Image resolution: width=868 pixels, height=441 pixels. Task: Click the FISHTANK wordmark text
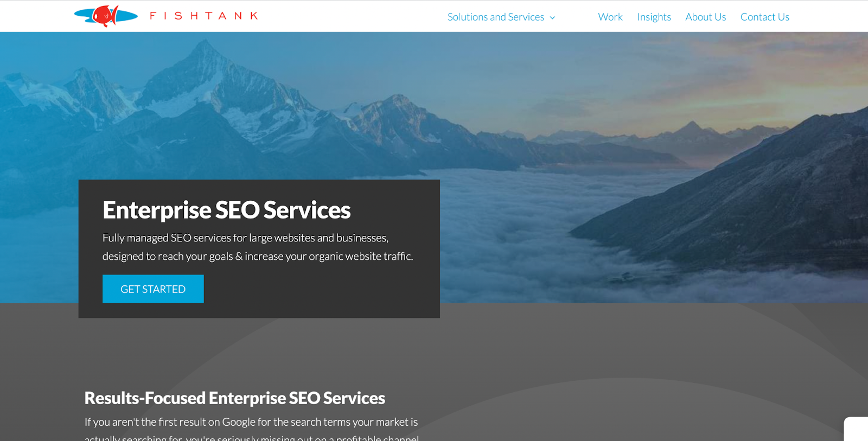204,16
